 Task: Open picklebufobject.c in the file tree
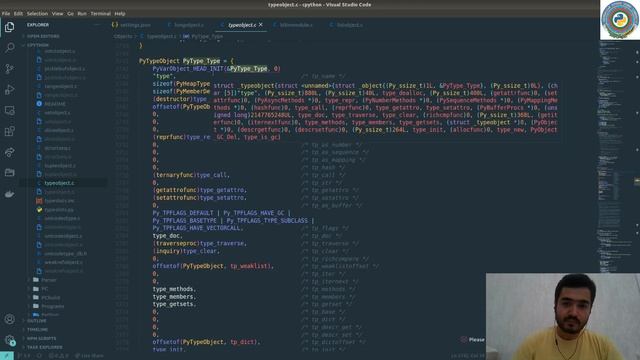64,69
